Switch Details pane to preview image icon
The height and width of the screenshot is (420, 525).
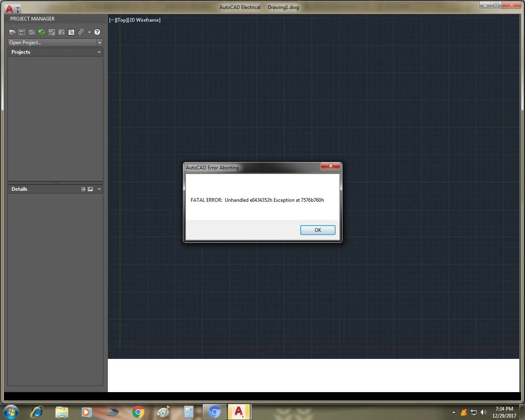click(x=90, y=189)
